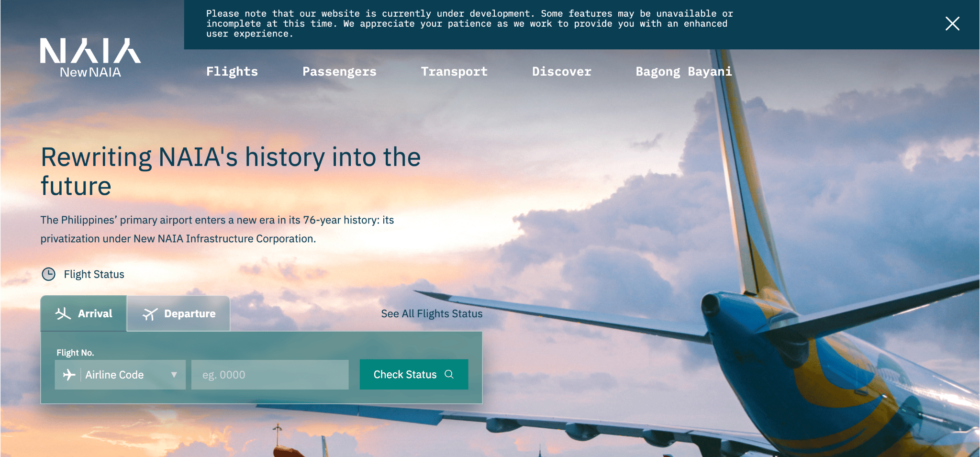Expand the Airline Code dropdown arrow

coord(174,375)
